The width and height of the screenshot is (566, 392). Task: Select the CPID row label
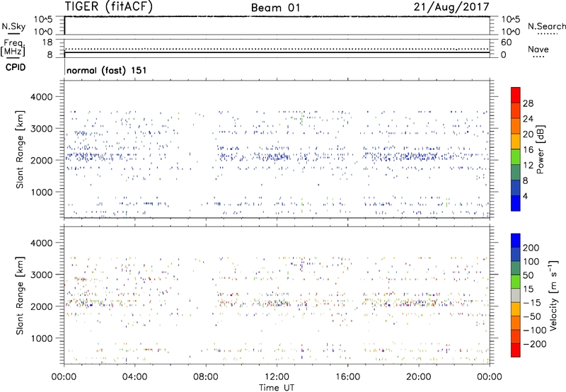(x=16, y=67)
